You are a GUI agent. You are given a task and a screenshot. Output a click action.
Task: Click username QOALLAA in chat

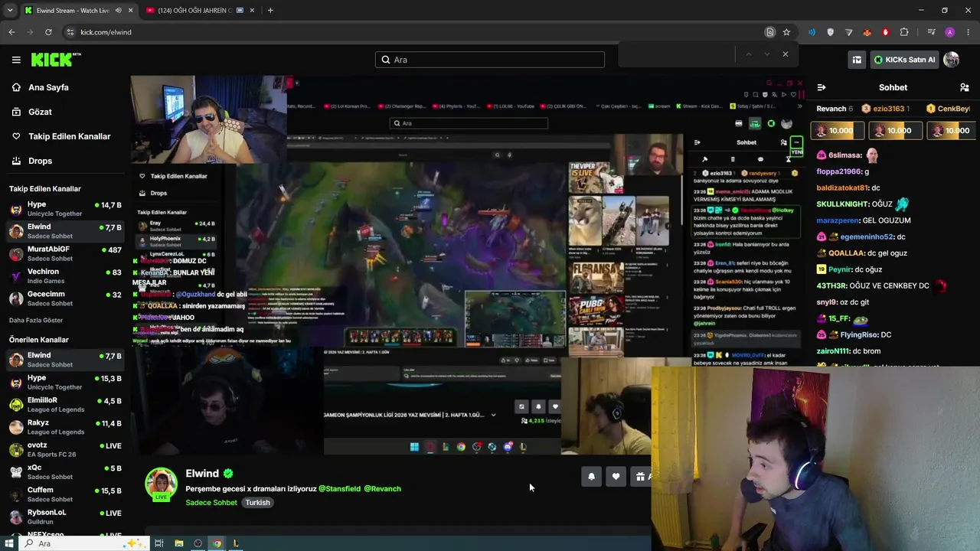click(x=846, y=253)
